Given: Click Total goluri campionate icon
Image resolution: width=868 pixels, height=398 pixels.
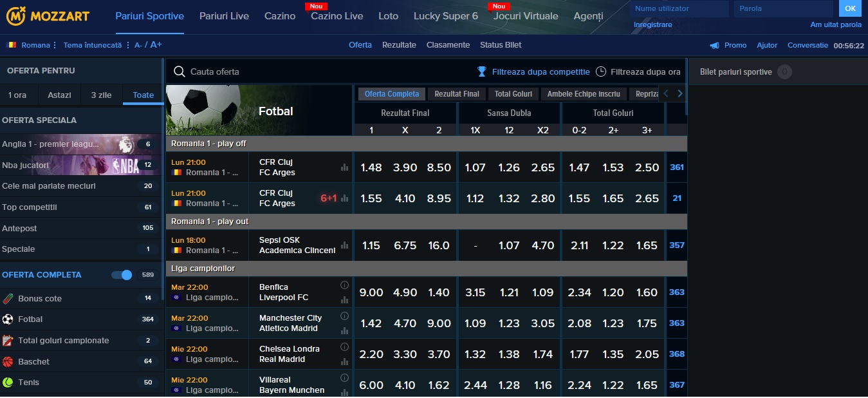Looking at the screenshot, I should (8, 340).
